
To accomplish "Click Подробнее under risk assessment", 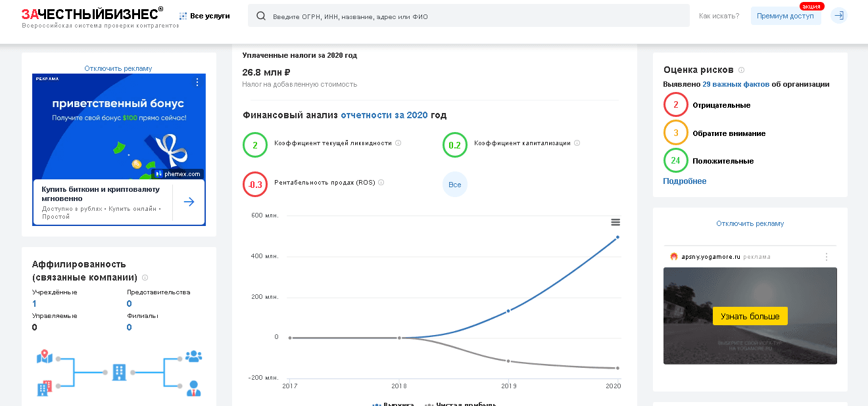I will point(685,181).
